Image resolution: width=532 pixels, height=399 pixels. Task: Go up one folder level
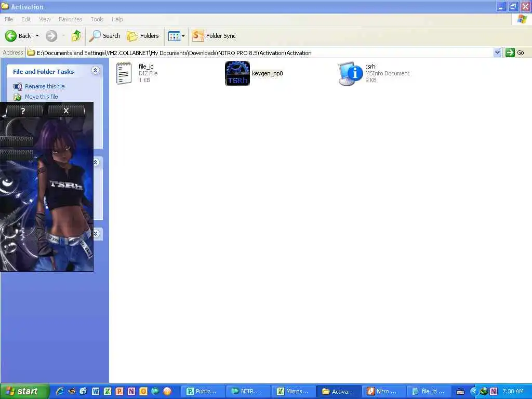(76, 36)
